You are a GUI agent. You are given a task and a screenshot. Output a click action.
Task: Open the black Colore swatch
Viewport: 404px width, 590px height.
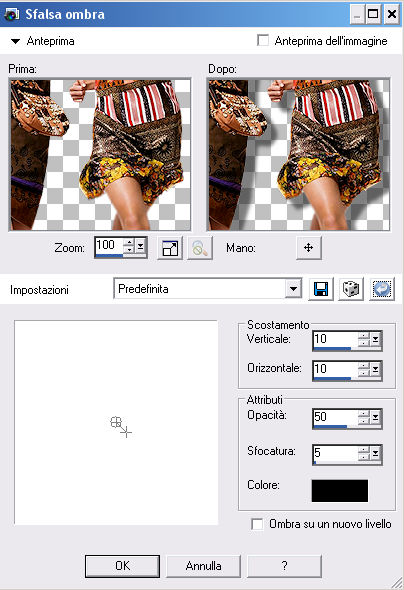pyautogui.click(x=340, y=490)
